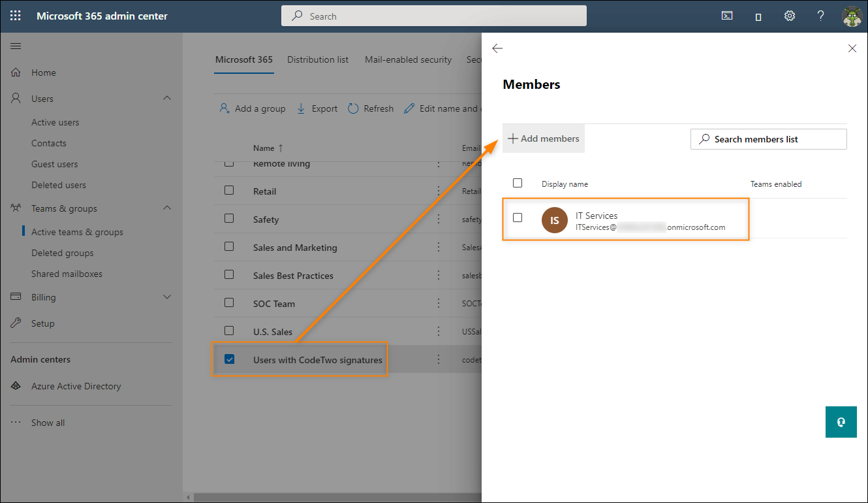Click the Setup wrench icon

[x=16, y=323]
